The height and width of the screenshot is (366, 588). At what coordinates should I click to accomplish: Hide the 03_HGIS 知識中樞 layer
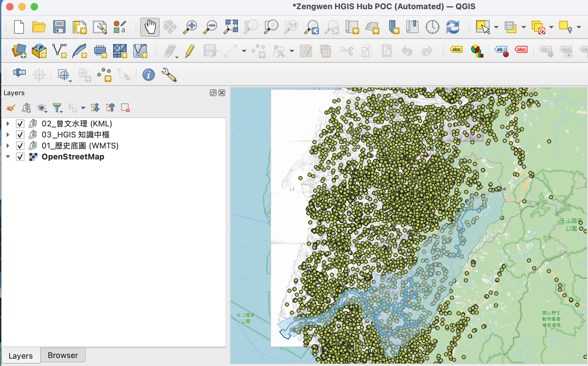(x=20, y=135)
